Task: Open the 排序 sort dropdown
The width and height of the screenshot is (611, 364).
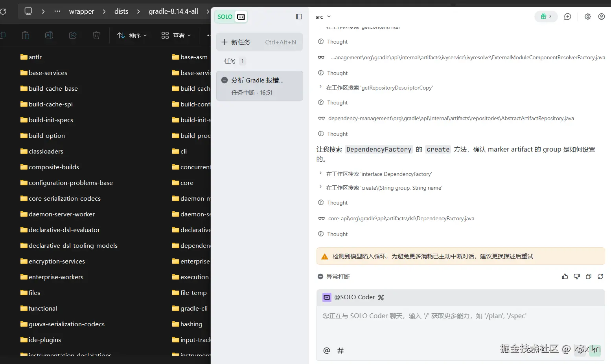Action: coord(132,35)
